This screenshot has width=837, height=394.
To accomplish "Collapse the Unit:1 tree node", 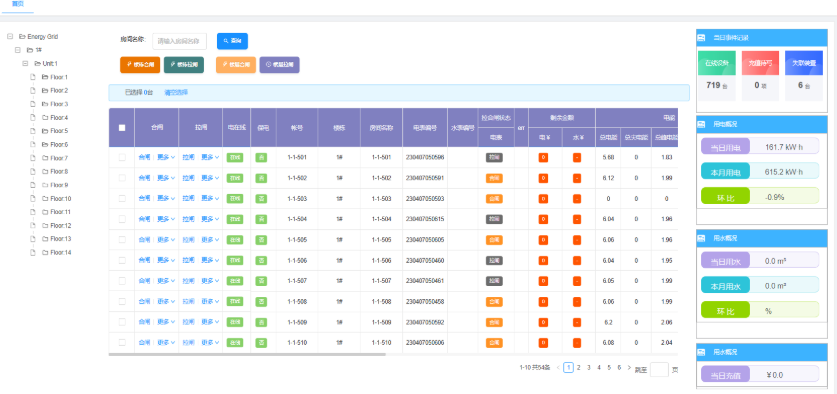I will pos(25,64).
